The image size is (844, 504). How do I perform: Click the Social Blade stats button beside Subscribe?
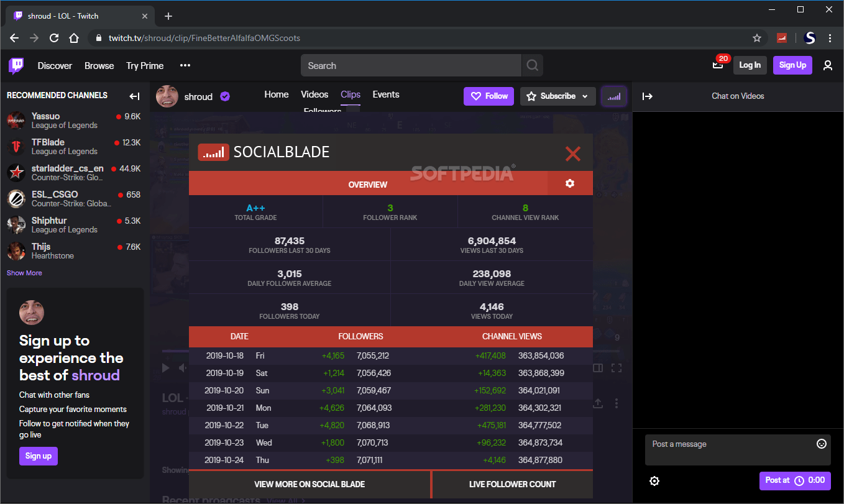tap(614, 96)
